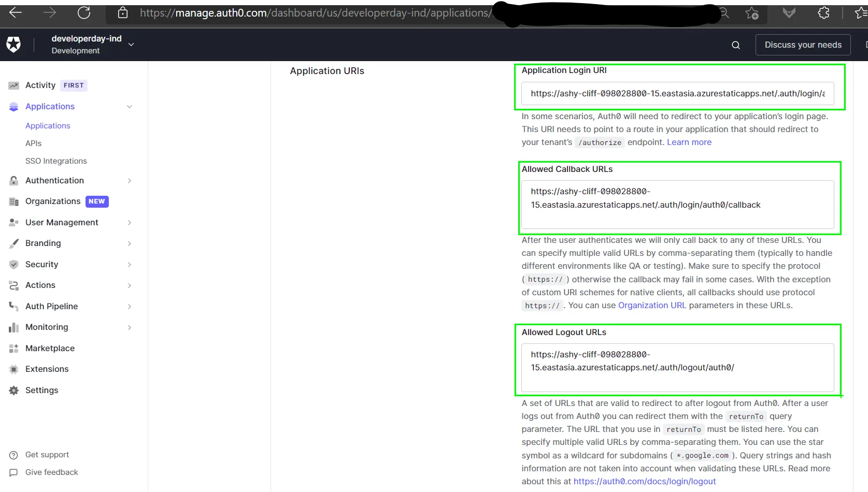This screenshot has width=868, height=492.
Task: Click the search magnifier icon in header
Action: coord(735,45)
